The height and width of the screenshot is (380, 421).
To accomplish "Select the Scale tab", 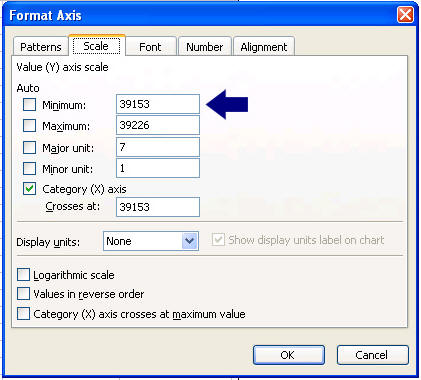I will coord(96,45).
